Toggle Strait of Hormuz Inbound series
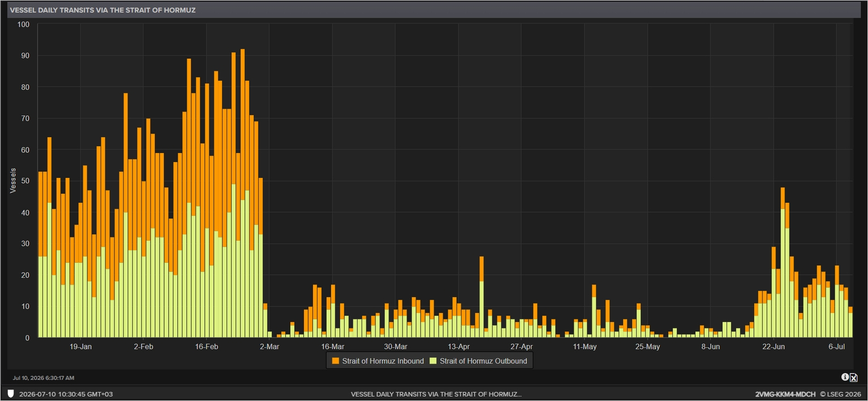This screenshot has height=401, width=868. [x=377, y=361]
